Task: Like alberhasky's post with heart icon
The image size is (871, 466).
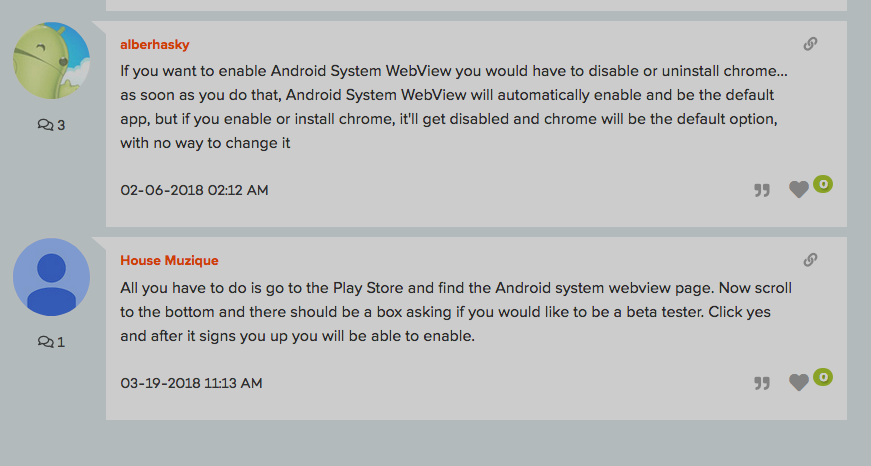Action: click(x=799, y=190)
